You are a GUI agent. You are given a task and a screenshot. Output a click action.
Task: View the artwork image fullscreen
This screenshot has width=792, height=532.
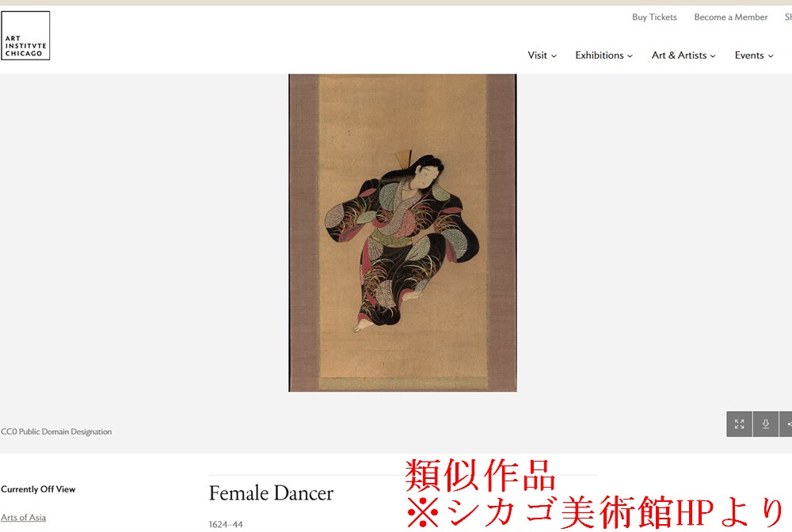click(x=740, y=424)
